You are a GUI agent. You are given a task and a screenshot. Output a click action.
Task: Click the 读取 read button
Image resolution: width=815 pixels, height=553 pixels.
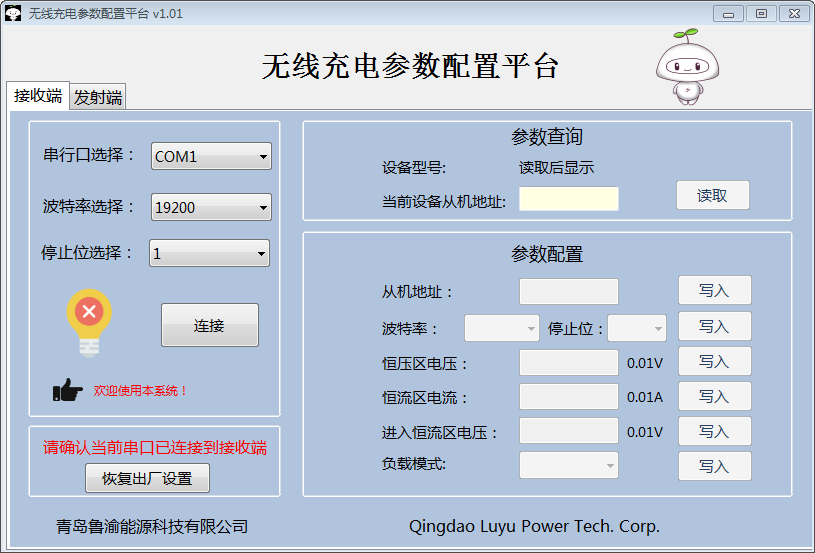(x=713, y=196)
